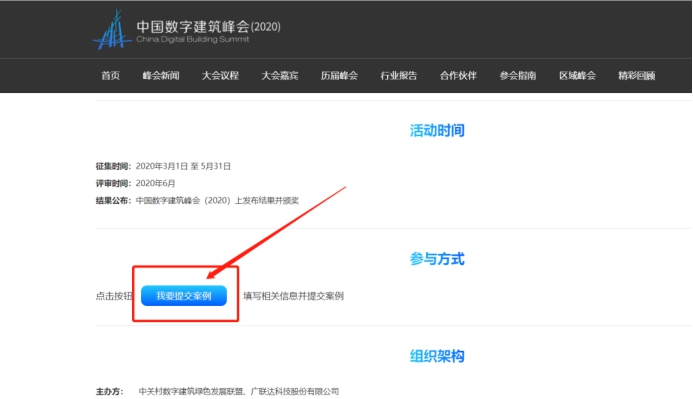This screenshot has height=399, width=693.
Task: Open 区域峰会 navigation item
Action: (x=577, y=76)
